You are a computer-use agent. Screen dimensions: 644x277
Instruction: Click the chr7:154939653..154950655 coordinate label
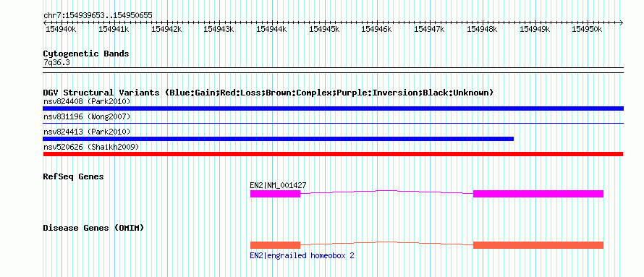tap(98, 15)
